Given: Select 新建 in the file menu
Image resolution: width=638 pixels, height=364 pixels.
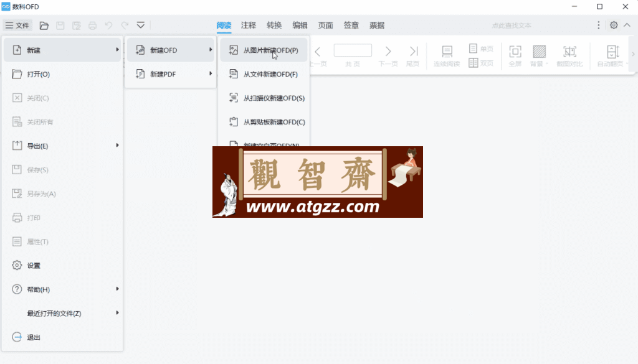Looking at the screenshot, I should point(63,50).
